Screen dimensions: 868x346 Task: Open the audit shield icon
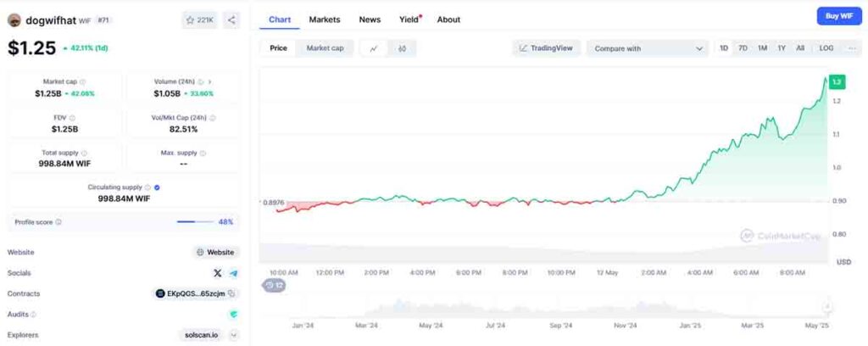click(x=234, y=315)
